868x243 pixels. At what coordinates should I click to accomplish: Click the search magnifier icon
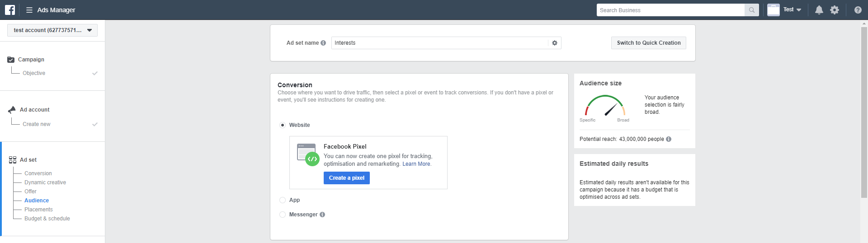751,10
